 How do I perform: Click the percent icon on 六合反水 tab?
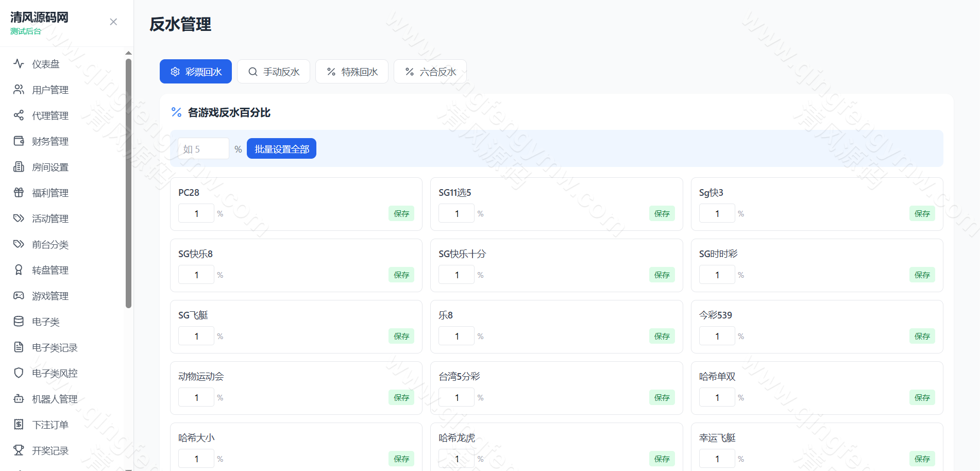410,72
